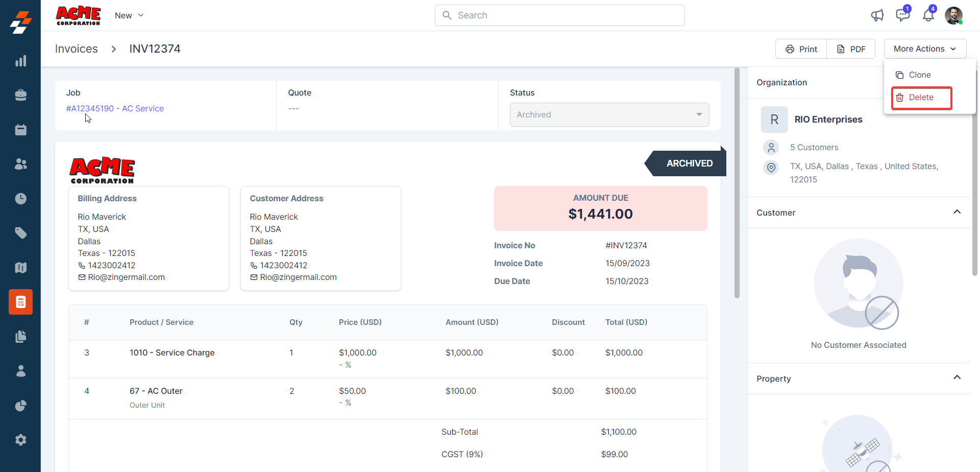Open the clock timesheet sidebar icon
980x472 pixels.
(20, 199)
